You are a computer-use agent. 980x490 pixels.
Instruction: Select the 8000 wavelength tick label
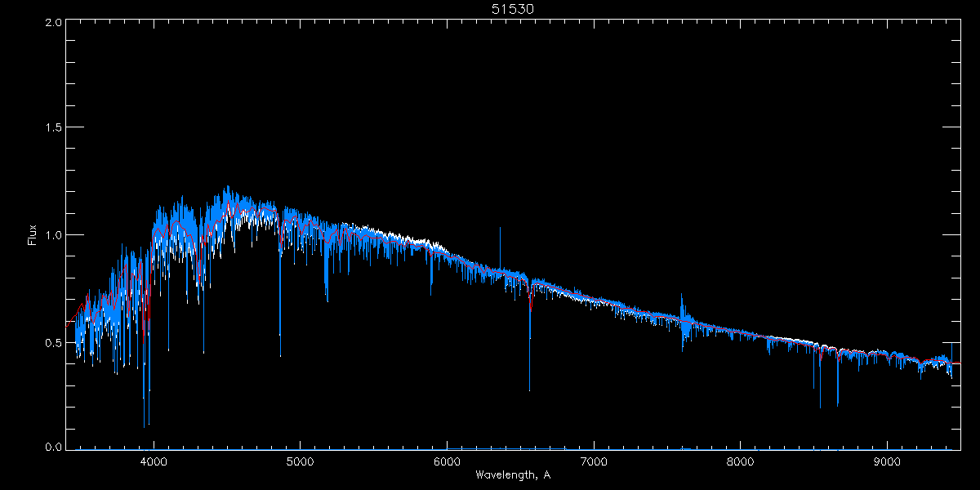coord(741,461)
